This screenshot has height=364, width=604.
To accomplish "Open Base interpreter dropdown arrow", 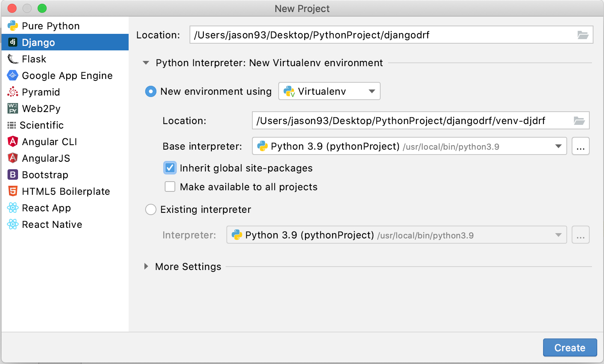I will [558, 146].
